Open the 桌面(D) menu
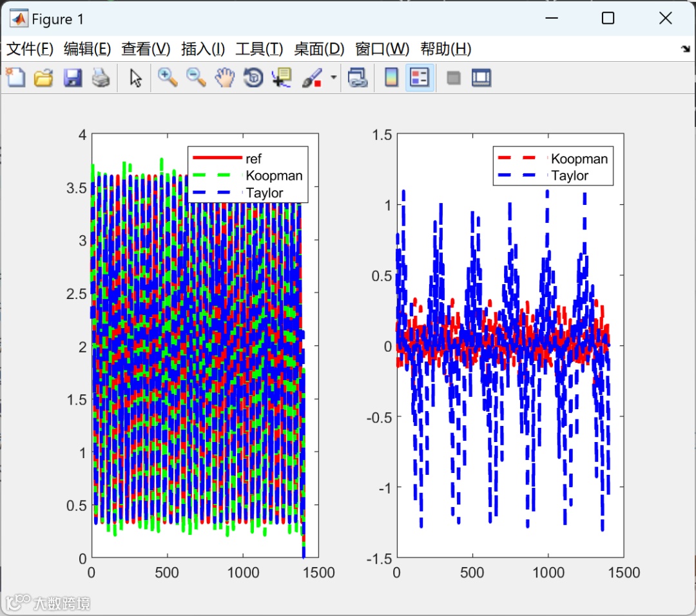This screenshot has width=696, height=616. (319, 49)
